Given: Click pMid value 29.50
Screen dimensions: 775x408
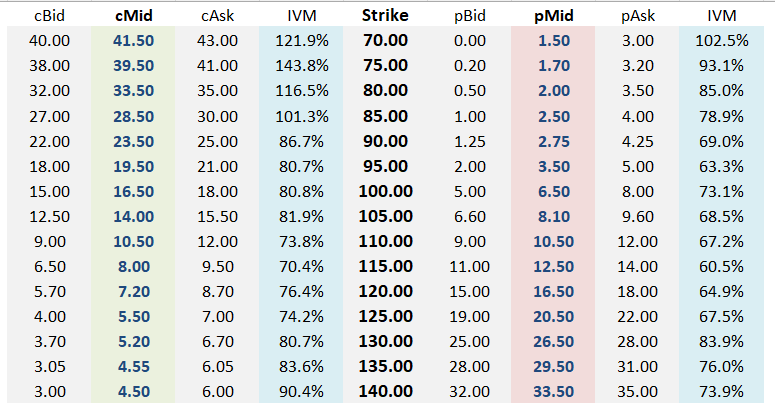Looking at the screenshot, I should point(554,366).
